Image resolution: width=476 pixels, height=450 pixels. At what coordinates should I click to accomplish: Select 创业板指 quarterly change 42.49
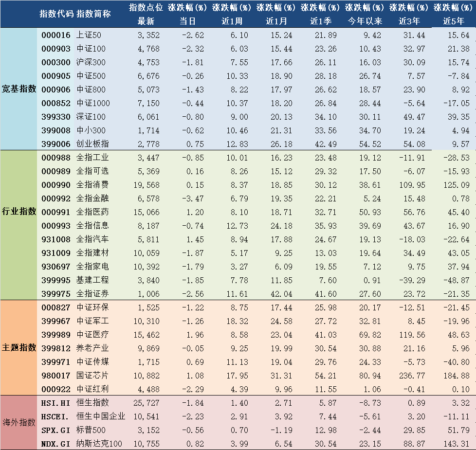point(326,144)
